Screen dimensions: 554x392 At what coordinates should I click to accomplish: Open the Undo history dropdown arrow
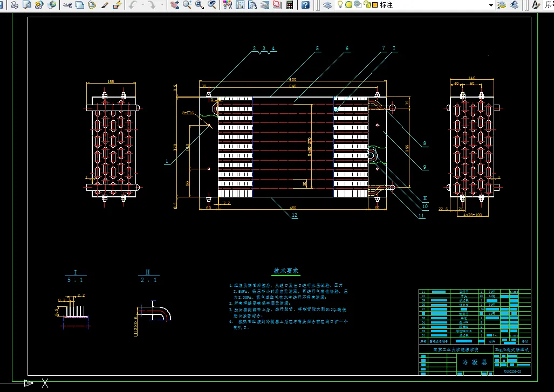coord(142,5)
